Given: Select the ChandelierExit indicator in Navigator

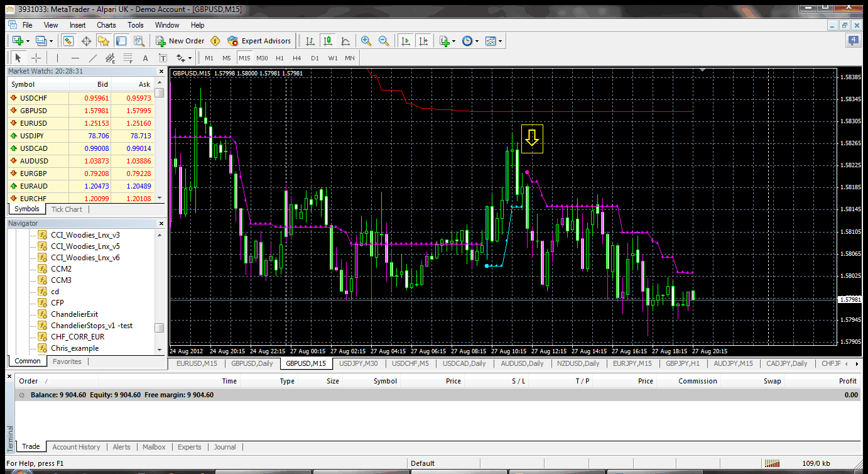Looking at the screenshot, I should click(x=74, y=314).
